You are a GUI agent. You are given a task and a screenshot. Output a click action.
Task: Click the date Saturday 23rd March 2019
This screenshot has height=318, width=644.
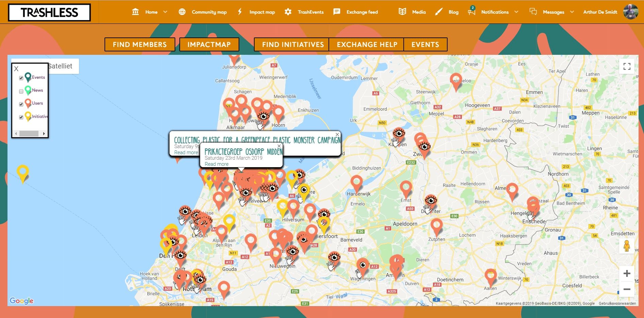point(234,158)
